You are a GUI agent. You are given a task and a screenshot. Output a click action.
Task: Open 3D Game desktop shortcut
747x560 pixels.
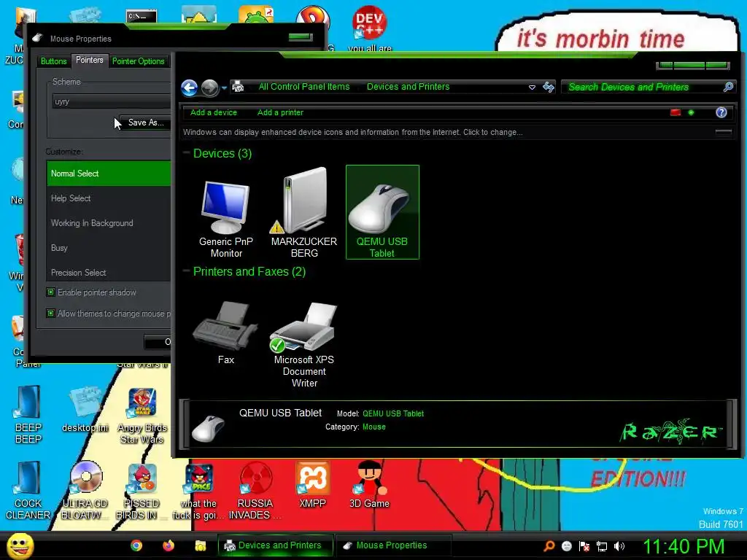[369, 485]
